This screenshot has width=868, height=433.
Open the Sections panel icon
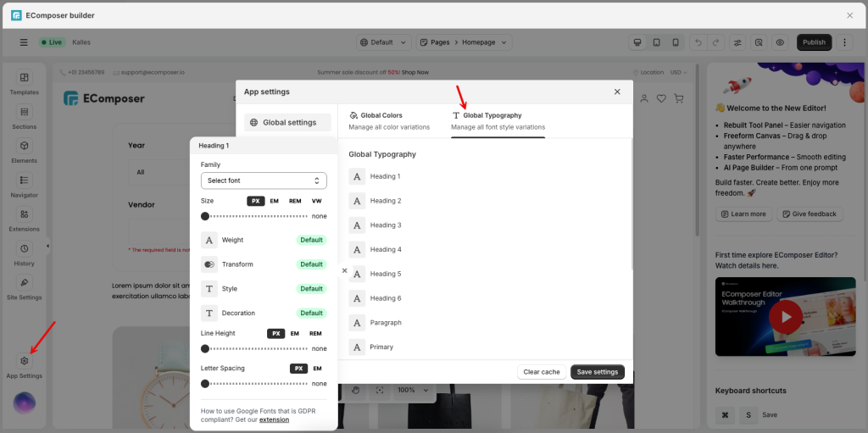[x=24, y=112]
